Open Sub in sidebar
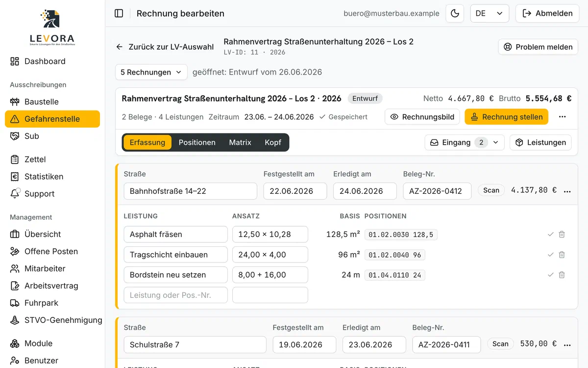 click(x=52, y=136)
